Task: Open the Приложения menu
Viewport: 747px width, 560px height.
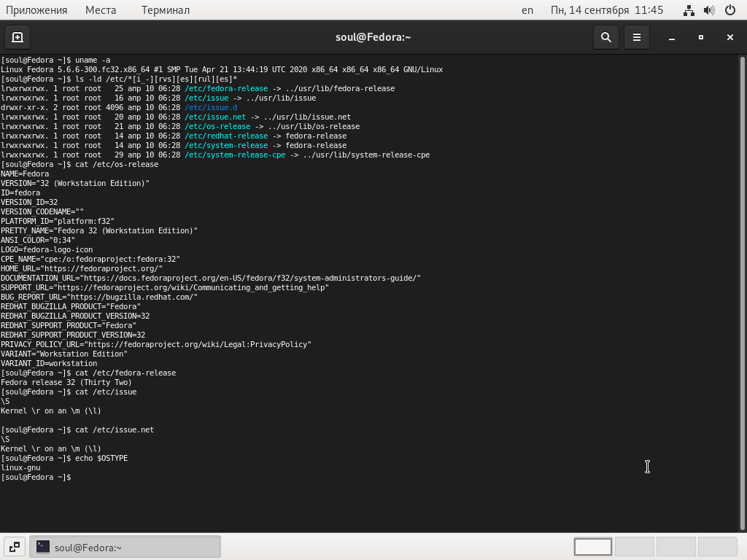Action: click(36, 10)
